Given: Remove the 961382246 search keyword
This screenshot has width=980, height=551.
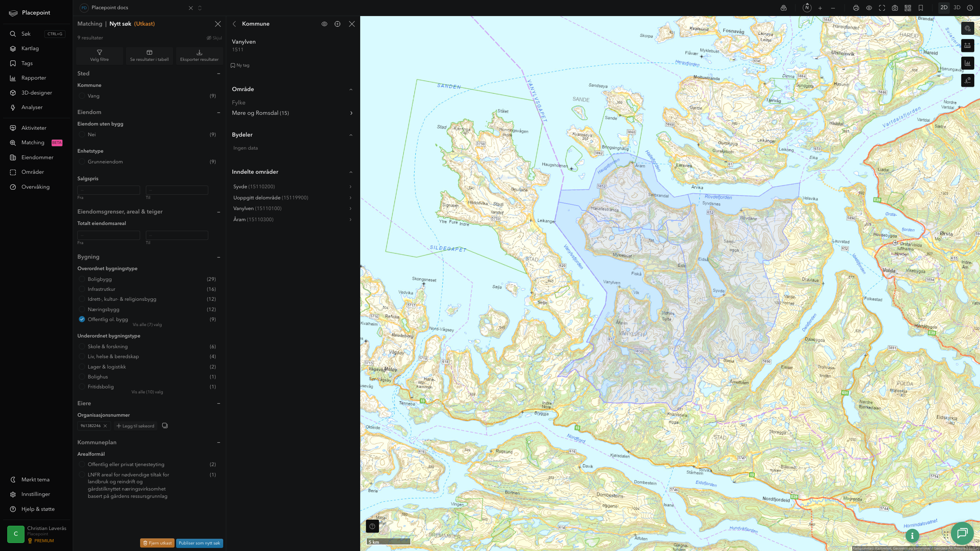Looking at the screenshot, I should [x=105, y=426].
